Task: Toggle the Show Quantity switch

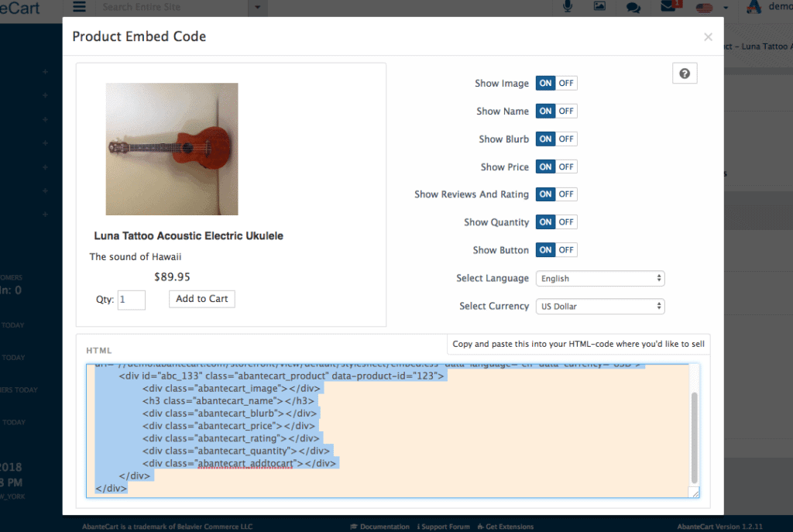Action: click(556, 221)
